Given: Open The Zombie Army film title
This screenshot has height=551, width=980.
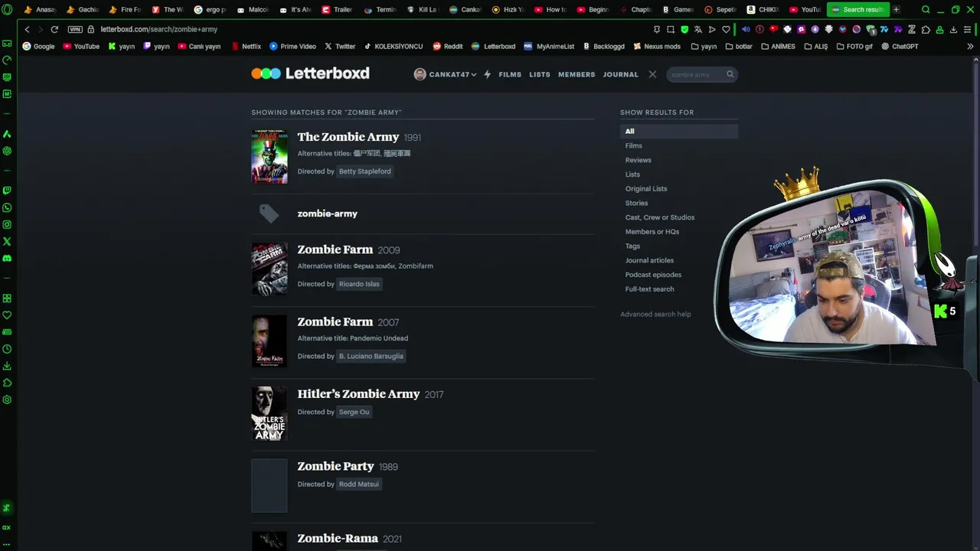Looking at the screenshot, I should point(348,137).
